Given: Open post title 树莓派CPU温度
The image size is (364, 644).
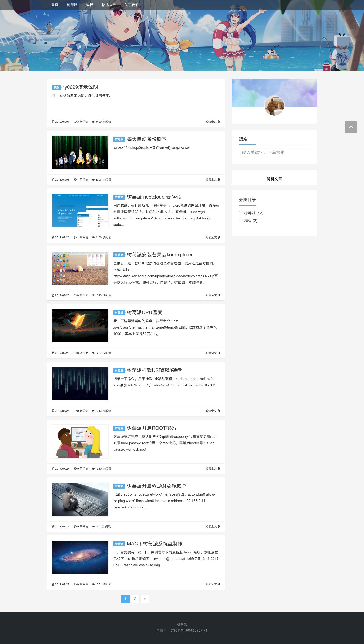Looking at the screenshot, I should pyautogui.click(x=145, y=312).
